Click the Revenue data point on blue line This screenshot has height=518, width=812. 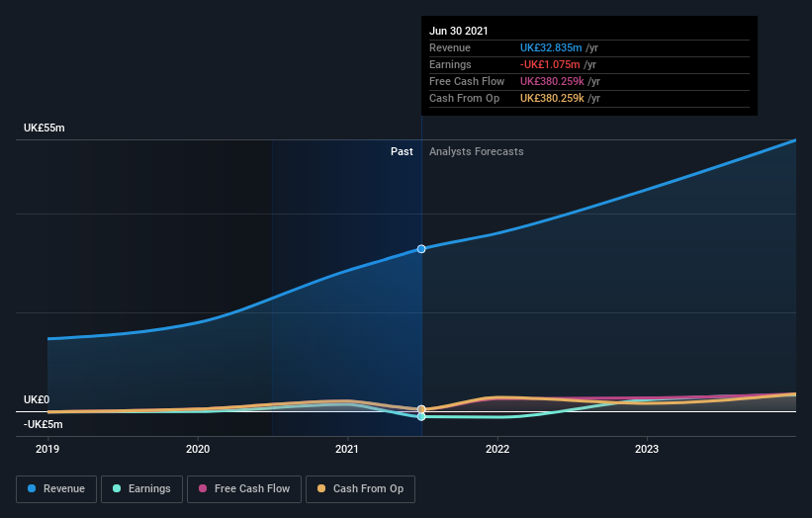coord(421,249)
